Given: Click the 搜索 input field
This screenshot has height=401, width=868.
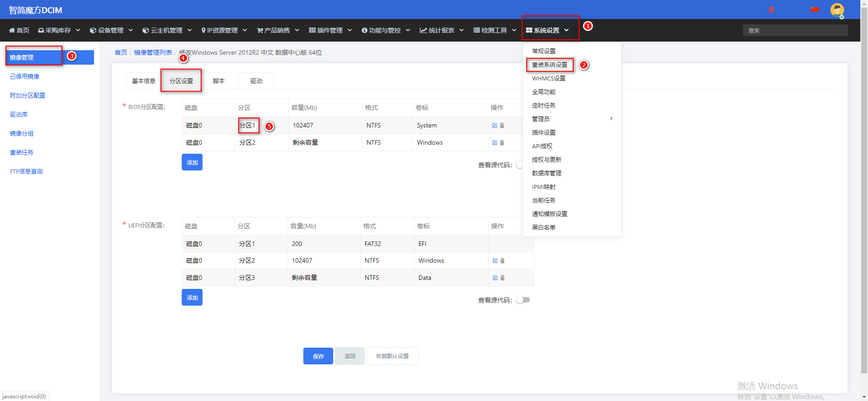Looking at the screenshot, I should pyautogui.click(x=795, y=30).
